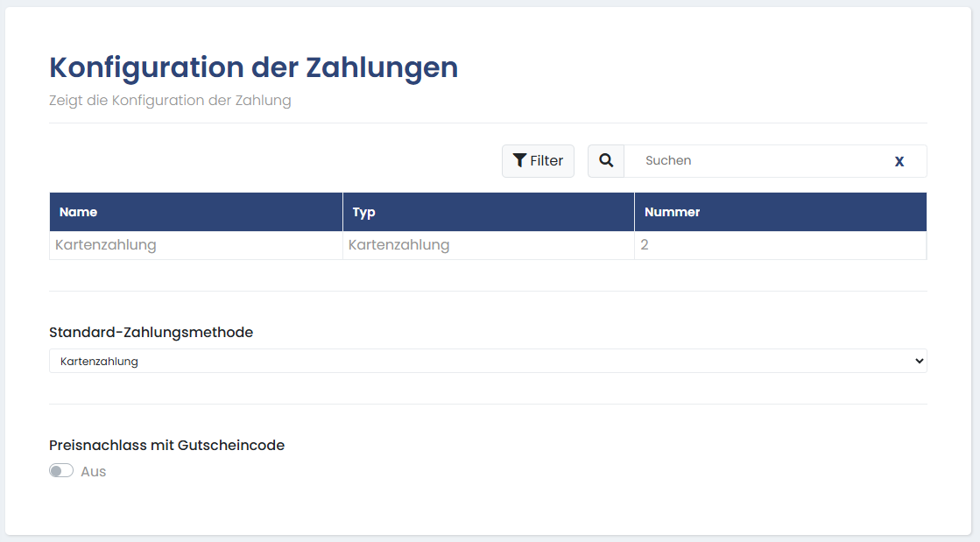
Task: Open the Filter options
Action: (x=538, y=161)
